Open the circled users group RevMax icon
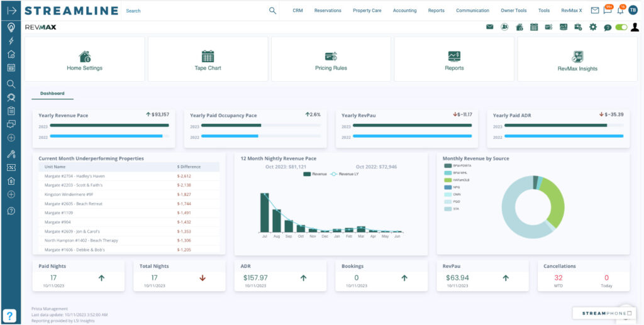 pos(504,27)
